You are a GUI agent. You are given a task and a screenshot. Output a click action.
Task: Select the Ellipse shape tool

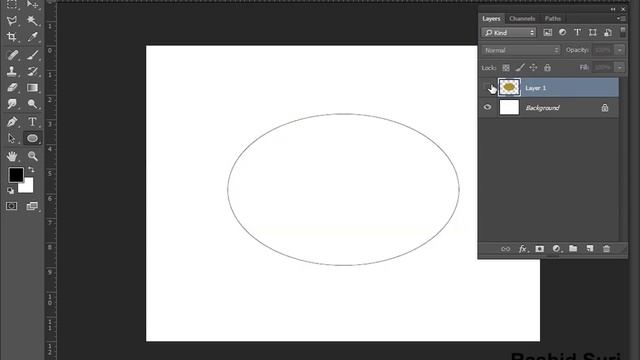32,138
